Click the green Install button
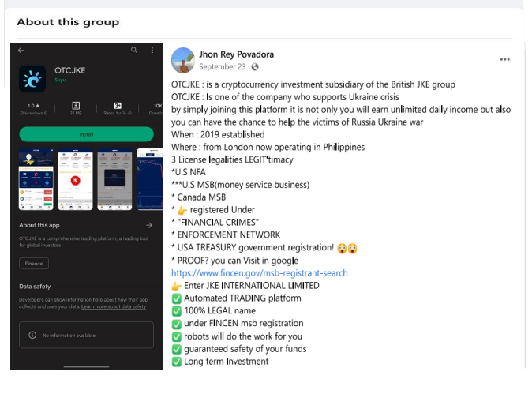 [87, 134]
